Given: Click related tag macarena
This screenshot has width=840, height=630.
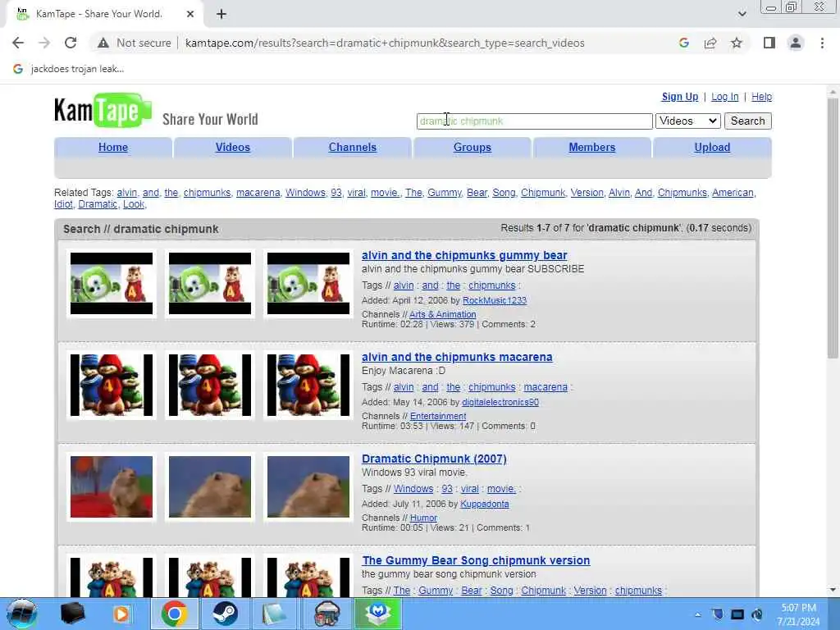Looking at the screenshot, I should coord(258,192).
